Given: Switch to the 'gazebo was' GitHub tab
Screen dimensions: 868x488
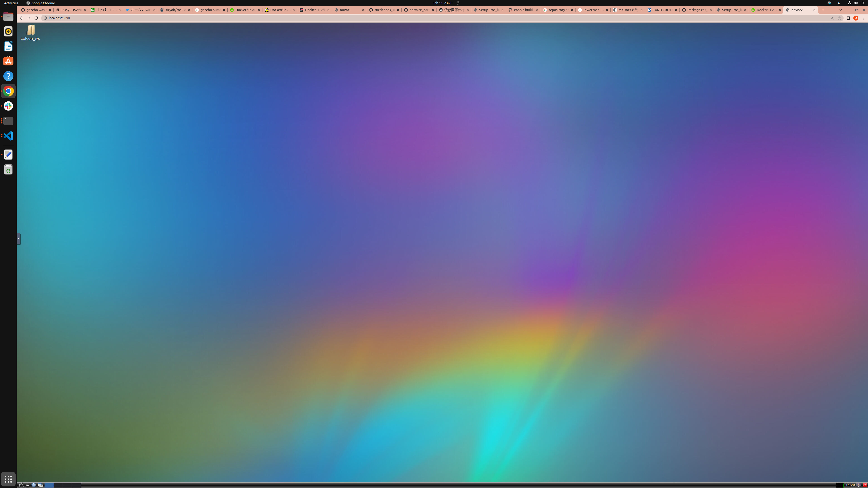Looking at the screenshot, I should [36, 10].
